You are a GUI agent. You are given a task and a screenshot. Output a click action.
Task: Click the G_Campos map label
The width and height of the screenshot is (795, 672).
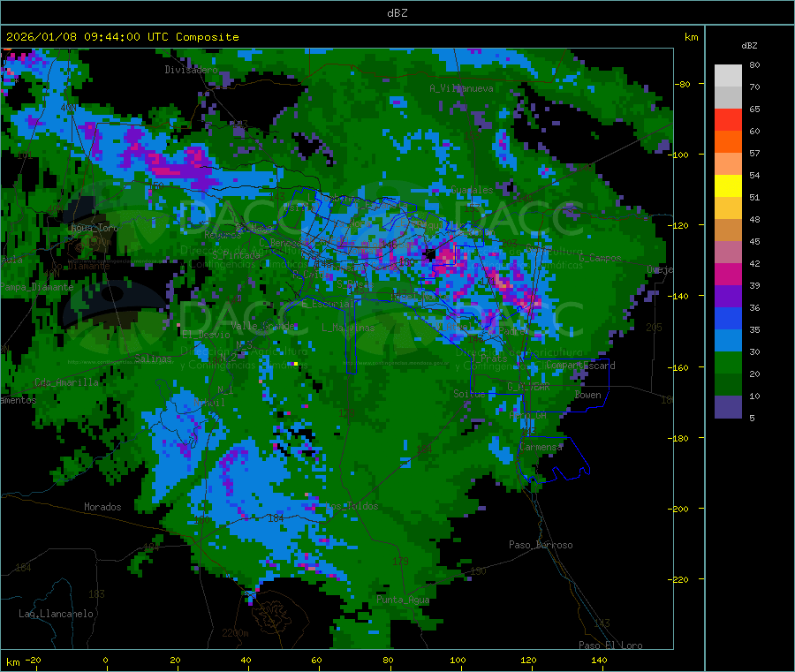(600, 258)
